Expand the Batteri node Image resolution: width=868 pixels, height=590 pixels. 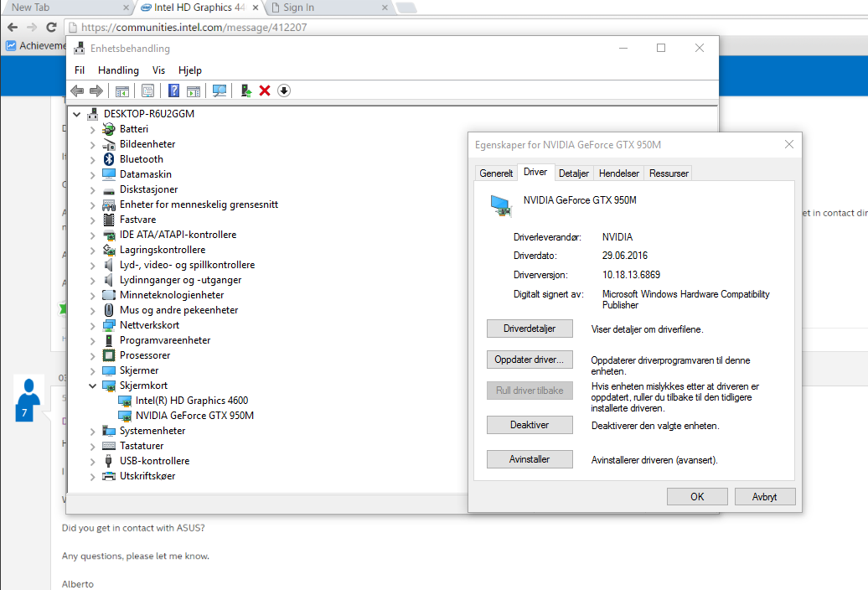click(x=92, y=130)
